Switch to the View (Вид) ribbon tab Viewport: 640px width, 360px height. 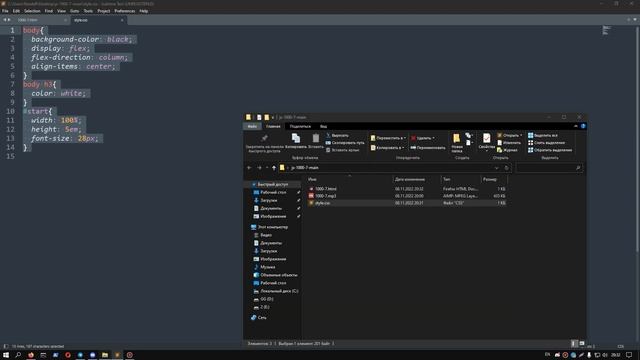[323, 127]
